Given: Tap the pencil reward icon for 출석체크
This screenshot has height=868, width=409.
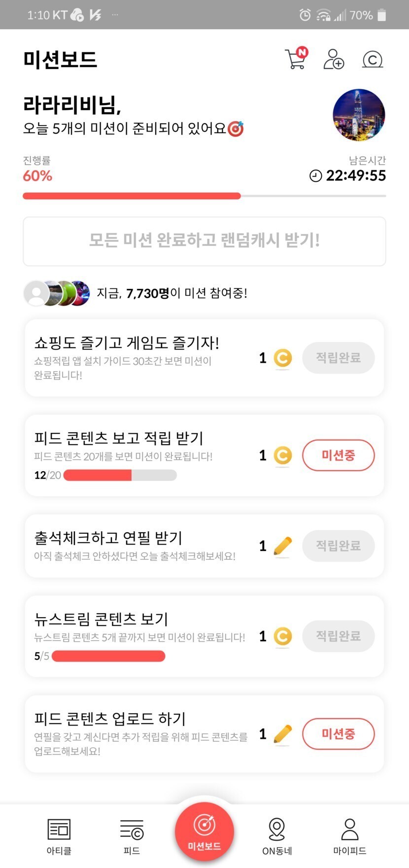Looking at the screenshot, I should tap(282, 546).
